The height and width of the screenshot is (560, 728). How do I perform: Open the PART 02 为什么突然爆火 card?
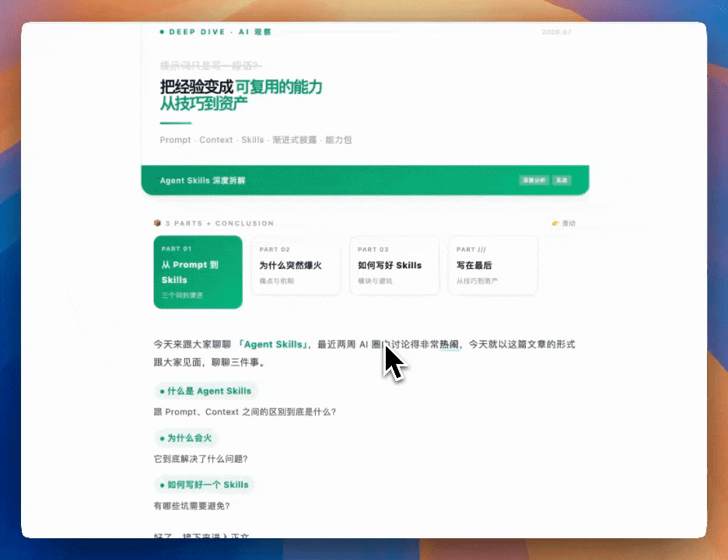[x=296, y=265]
